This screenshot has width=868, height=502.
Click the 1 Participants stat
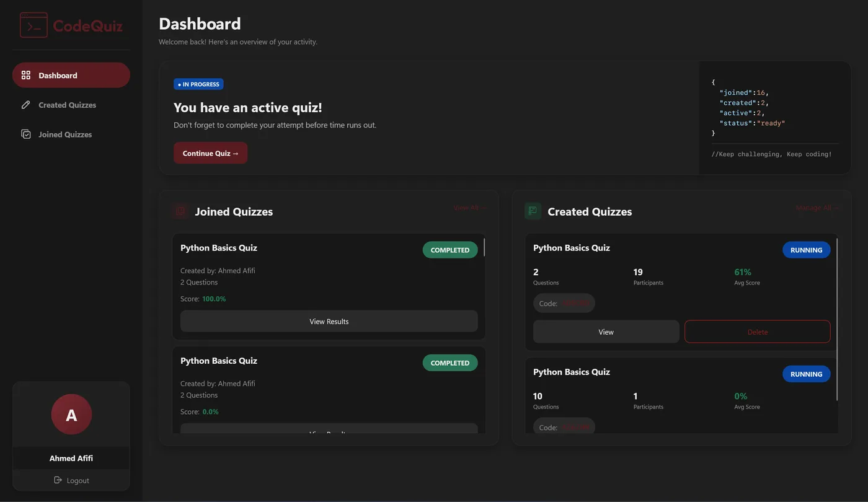[649, 400]
